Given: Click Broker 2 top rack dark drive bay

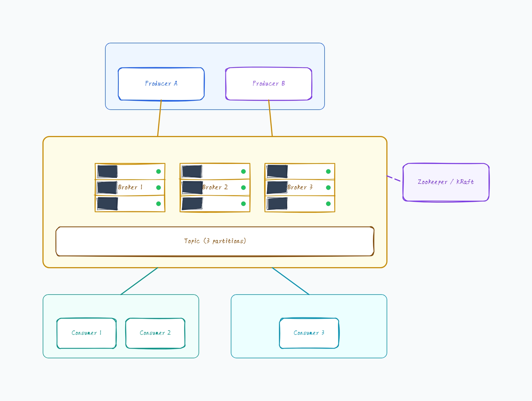Looking at the screenshot, I should (x=192, y=171).
